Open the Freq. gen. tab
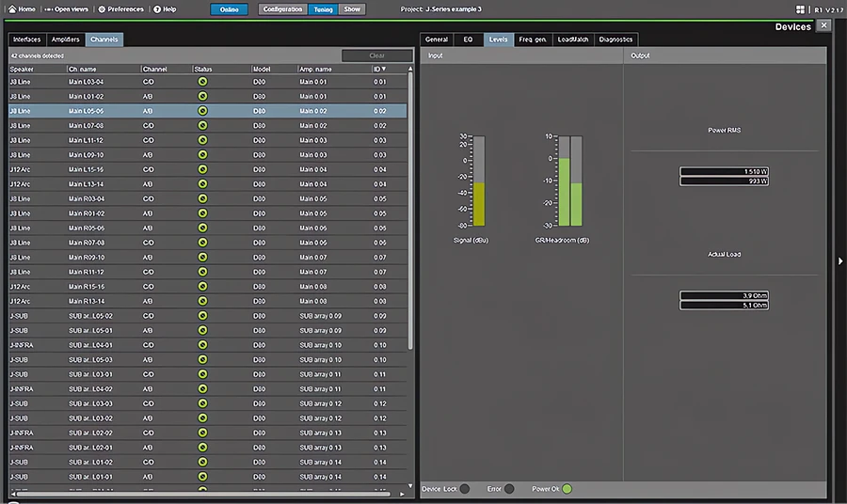 533,39
